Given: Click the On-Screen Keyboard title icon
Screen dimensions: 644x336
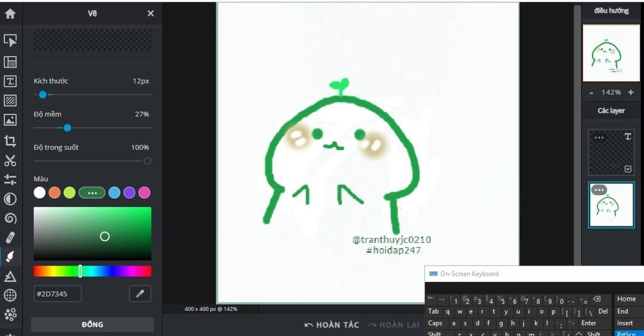Looking at the screenshot, I should pos(433,274).
